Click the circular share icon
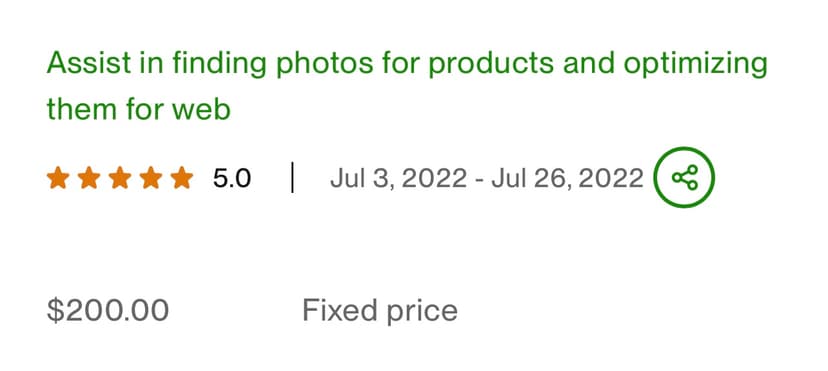Viewport: 828px width, 371px height. coord(684,177)
